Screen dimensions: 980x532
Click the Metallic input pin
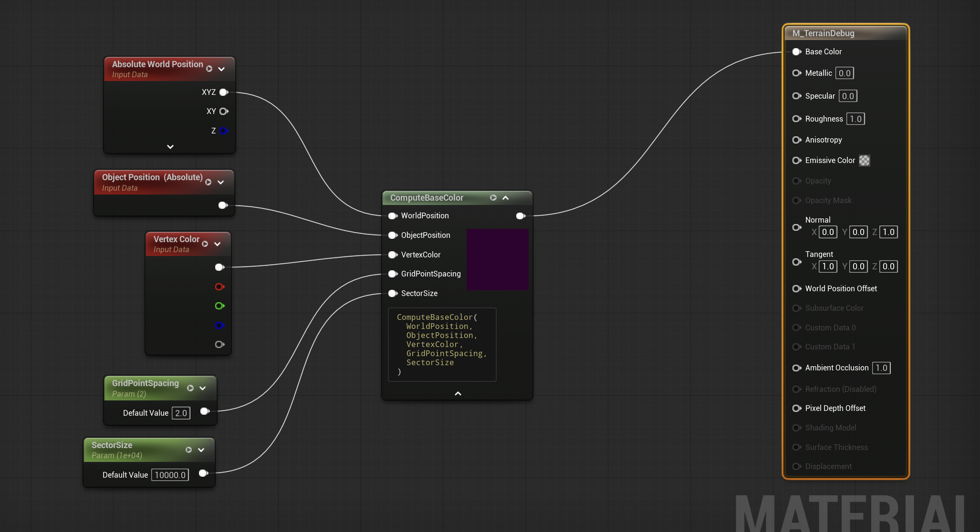pos(797,73)
